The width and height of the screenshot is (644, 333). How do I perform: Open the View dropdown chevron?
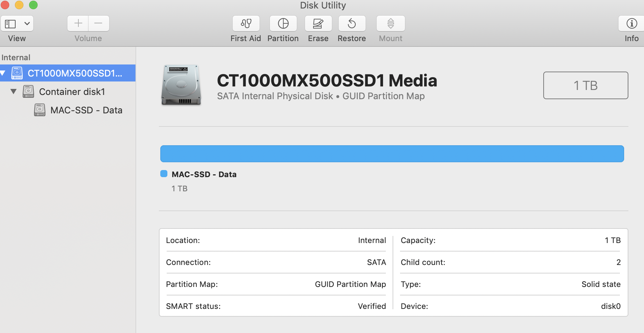coord(27,24)
